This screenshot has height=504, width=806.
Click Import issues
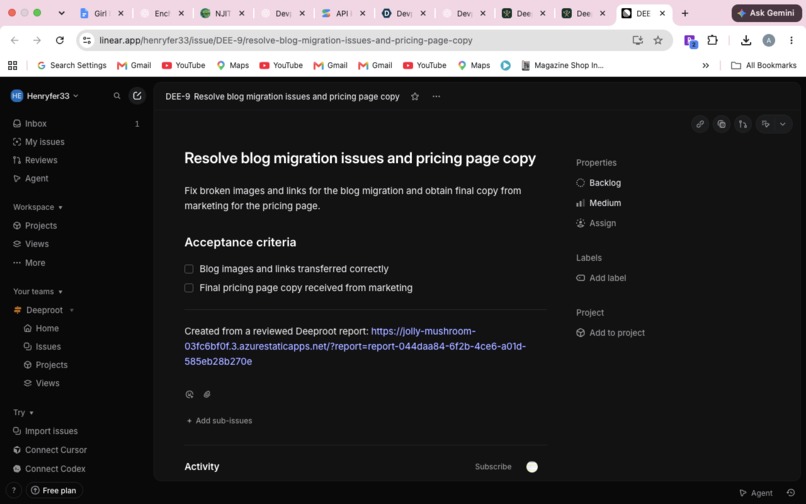pos(76,431)
